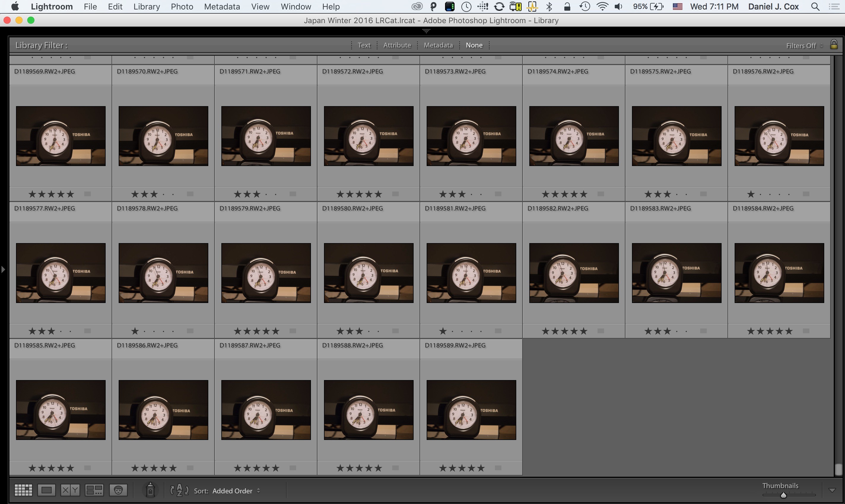This screenshot has width=845, height=504.
Task: Open the Time Machine menu bar icon
Action: pos(584,7)
